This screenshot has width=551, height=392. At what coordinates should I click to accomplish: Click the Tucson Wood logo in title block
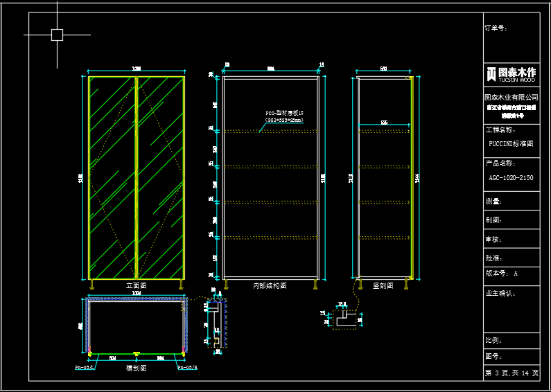point(511,73)
